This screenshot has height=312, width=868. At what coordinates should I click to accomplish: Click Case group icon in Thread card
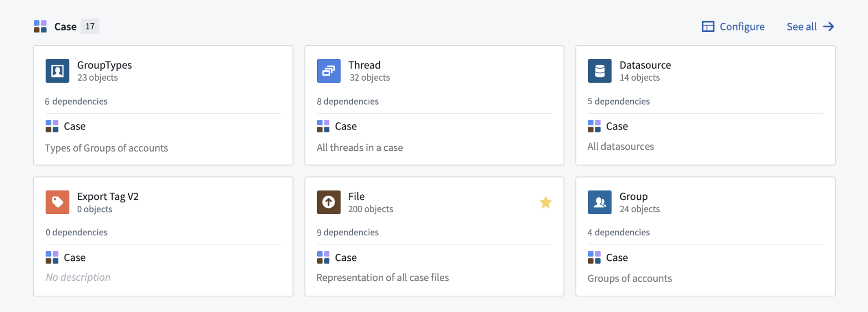click(x=323, y=126)
